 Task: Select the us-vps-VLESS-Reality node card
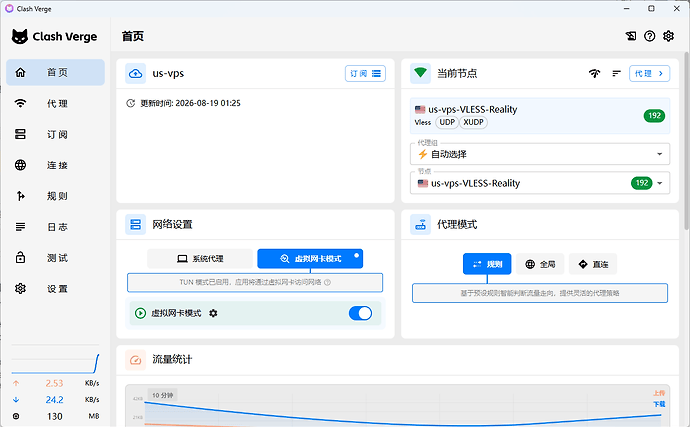coord(540,116)
